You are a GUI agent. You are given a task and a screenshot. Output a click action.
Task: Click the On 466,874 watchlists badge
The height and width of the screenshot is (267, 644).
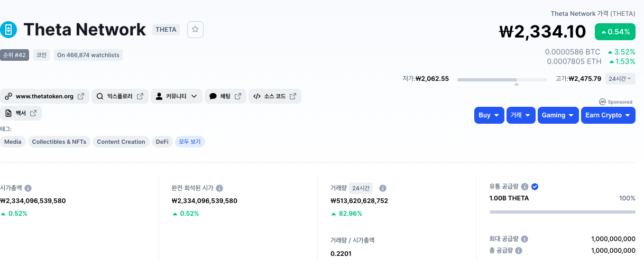coord(88,55)
